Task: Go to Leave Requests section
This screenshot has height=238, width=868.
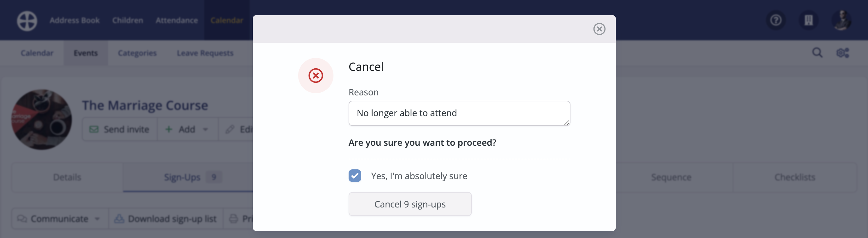Action: click(x=205, y=53)
